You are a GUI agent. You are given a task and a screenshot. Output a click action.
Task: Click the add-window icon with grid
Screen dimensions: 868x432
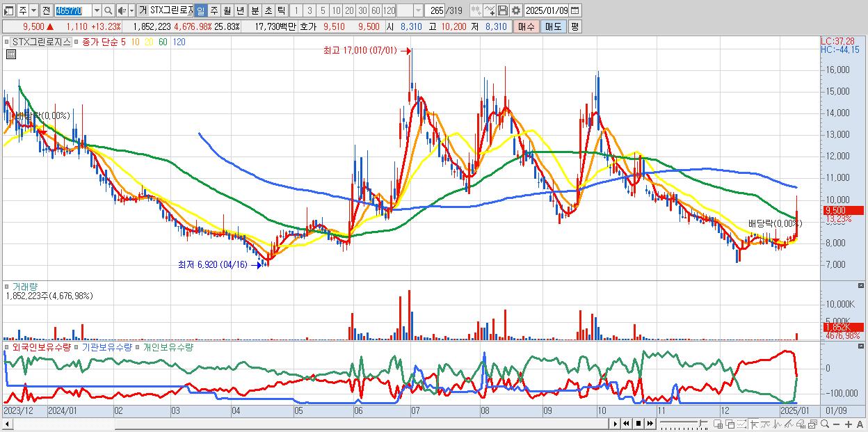pos(718,424)
